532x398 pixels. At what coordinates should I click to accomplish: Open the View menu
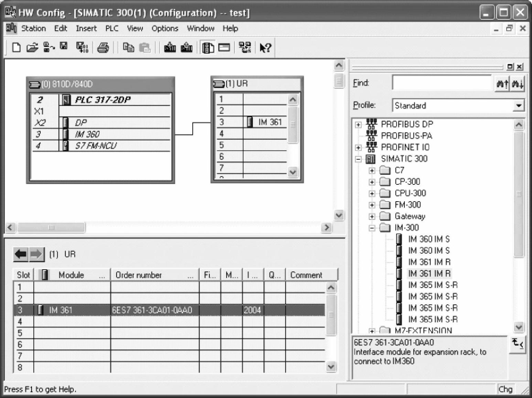tap(135, 28)
